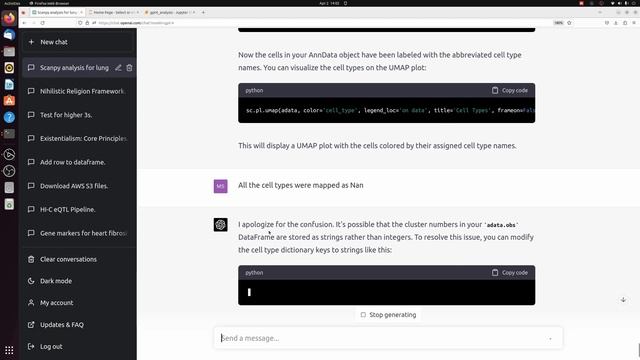The width and height of the screenshot is (640, 360).
Task: Open Thunderbird mail from the dock
Action: coord(9,35)
